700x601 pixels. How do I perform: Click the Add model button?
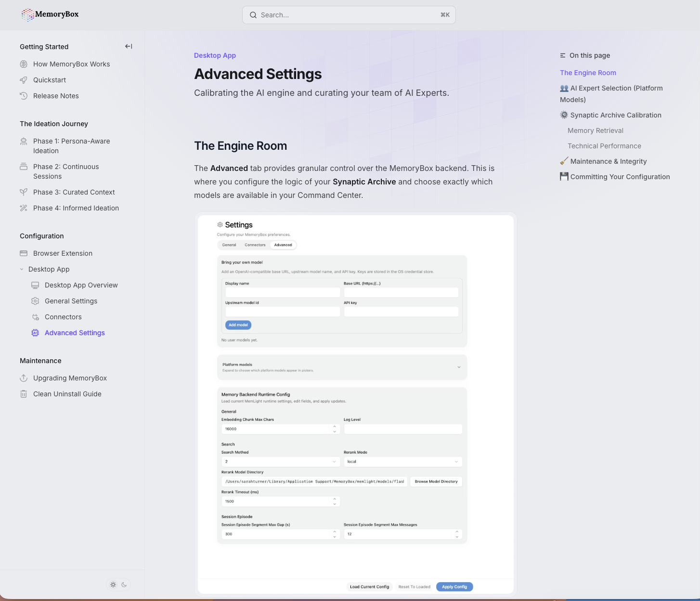point(238,325)
